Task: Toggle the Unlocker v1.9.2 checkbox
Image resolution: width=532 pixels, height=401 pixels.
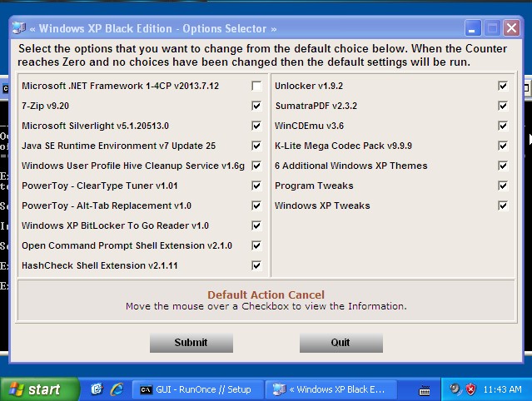Action: pos(503,86)
